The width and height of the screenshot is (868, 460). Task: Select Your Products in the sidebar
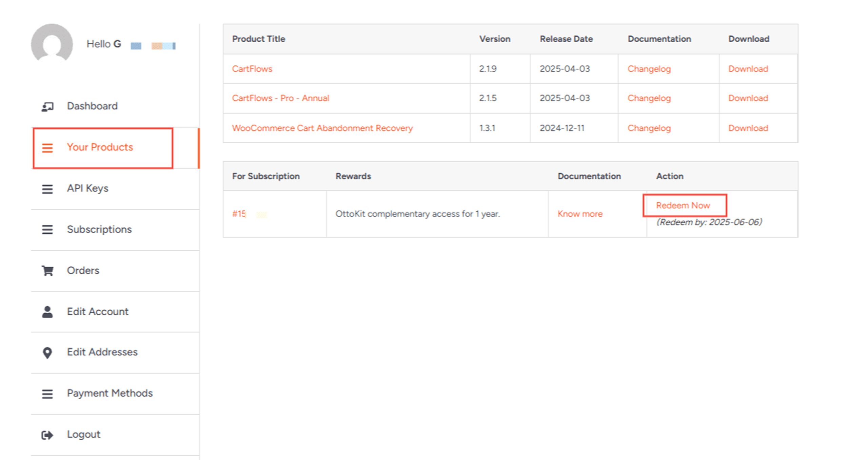point(100,147)
